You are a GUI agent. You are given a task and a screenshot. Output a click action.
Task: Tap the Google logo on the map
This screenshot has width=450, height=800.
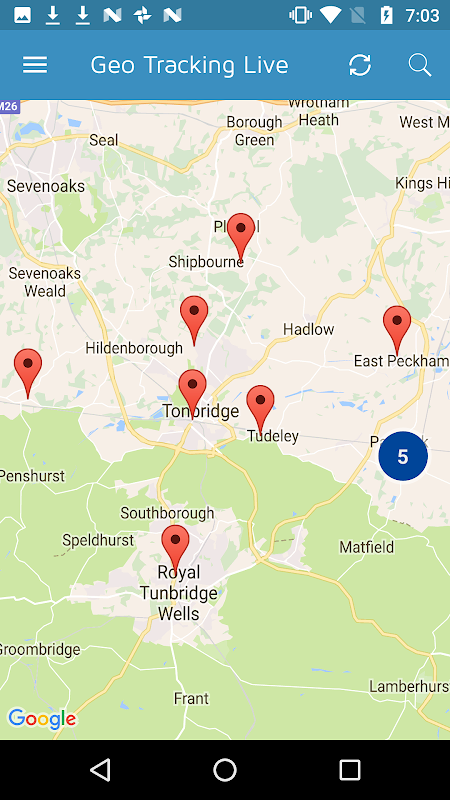pos(42,718)
